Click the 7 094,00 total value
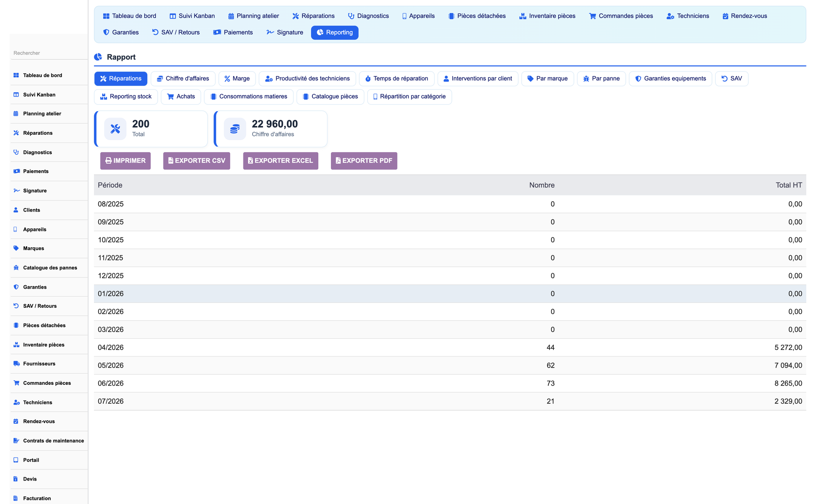 tap(788, 365)
